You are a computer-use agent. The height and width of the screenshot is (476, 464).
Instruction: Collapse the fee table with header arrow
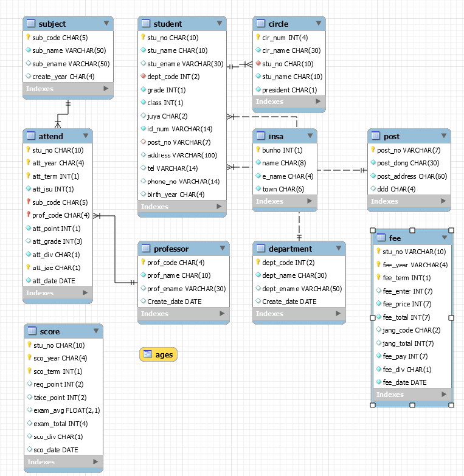445,238
